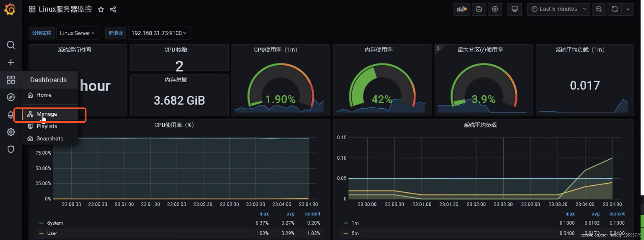The image size is (644, 240).
Task: Select Home in the Dashboards menu
Action: click(x=44, y=95)
